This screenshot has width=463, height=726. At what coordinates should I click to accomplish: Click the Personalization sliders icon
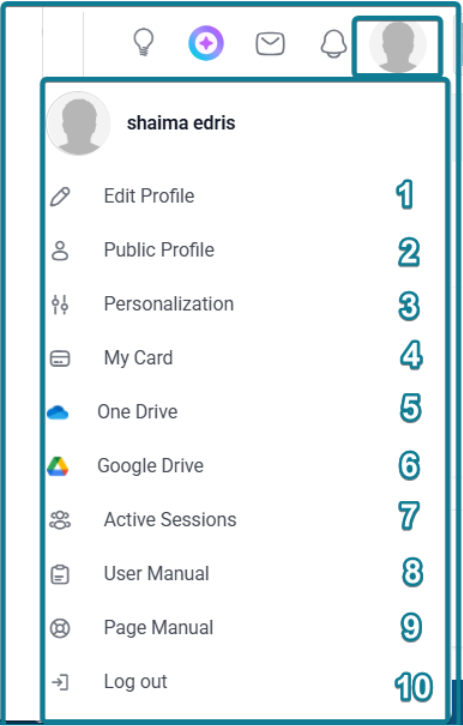tap(60, 304)
